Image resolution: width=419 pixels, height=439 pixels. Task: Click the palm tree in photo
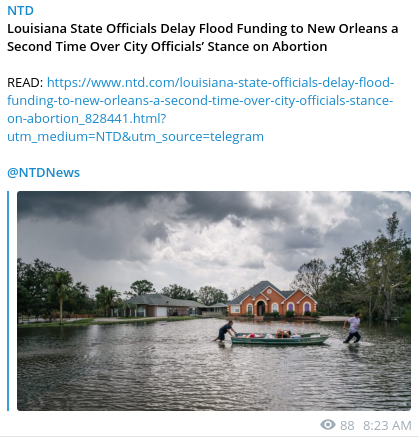click(x=60, y=295)
